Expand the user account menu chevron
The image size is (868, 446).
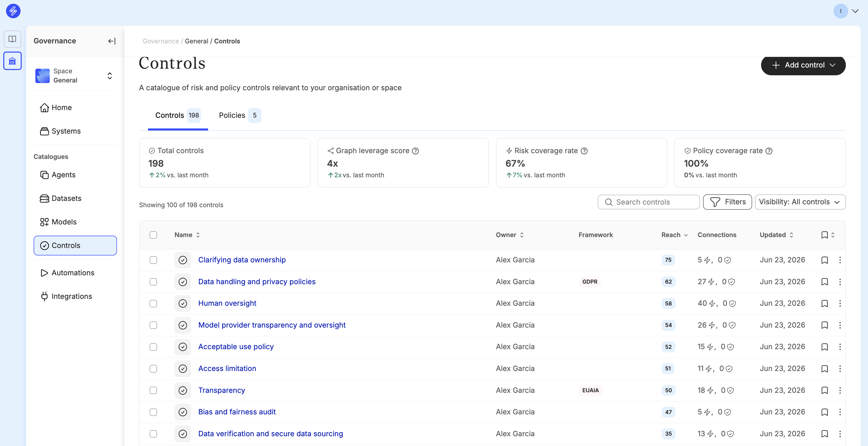click(855, 11)
